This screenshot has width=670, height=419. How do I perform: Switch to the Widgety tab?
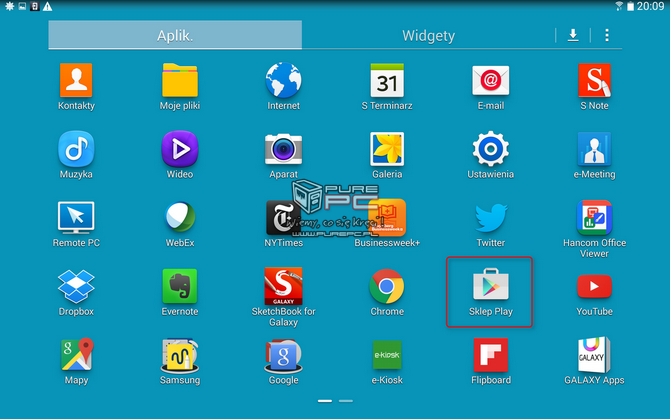[x=429, y=35]
